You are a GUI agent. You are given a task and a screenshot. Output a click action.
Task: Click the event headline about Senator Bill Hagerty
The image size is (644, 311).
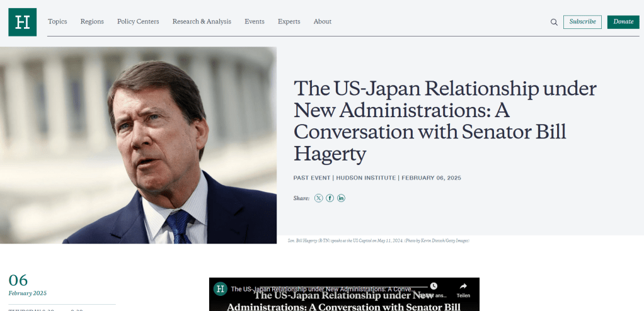(x=445, y=121)
